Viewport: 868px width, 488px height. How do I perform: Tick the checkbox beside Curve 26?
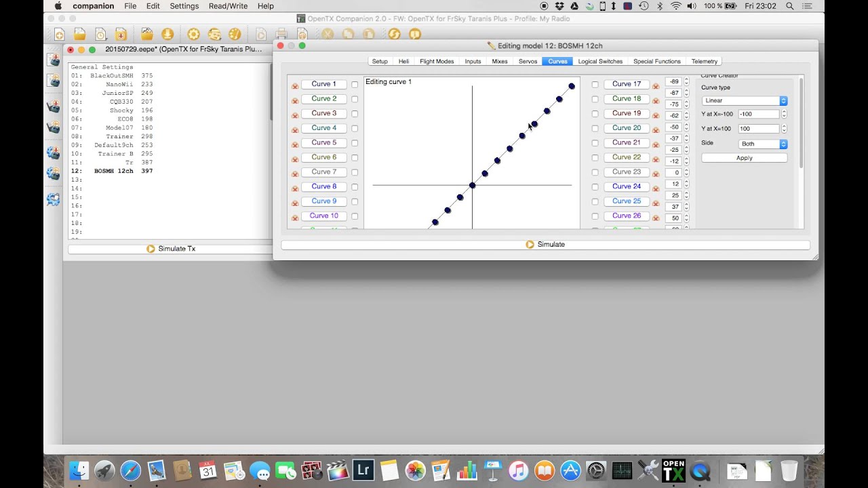[x=595, y=216]
